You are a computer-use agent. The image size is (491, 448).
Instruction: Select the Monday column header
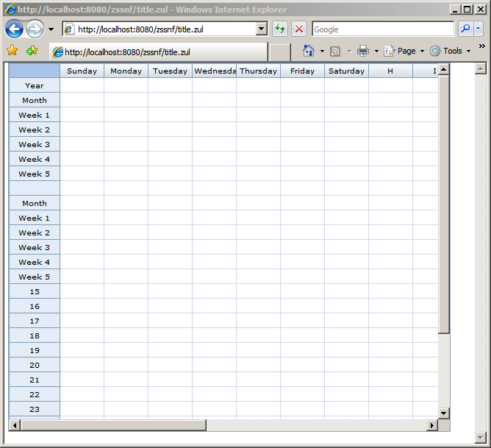[x=126, y=71]
